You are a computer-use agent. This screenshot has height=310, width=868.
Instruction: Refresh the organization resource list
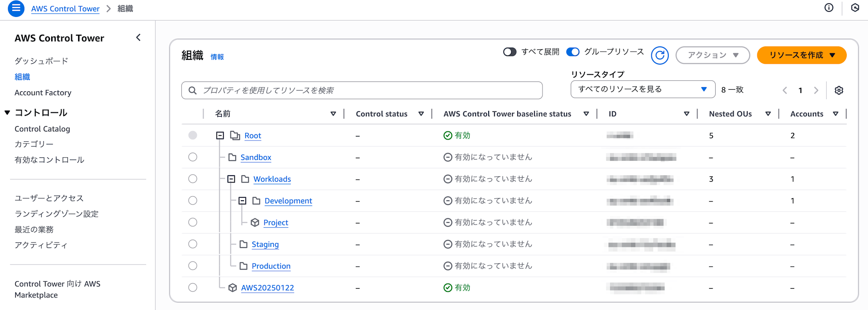point(660,55)
